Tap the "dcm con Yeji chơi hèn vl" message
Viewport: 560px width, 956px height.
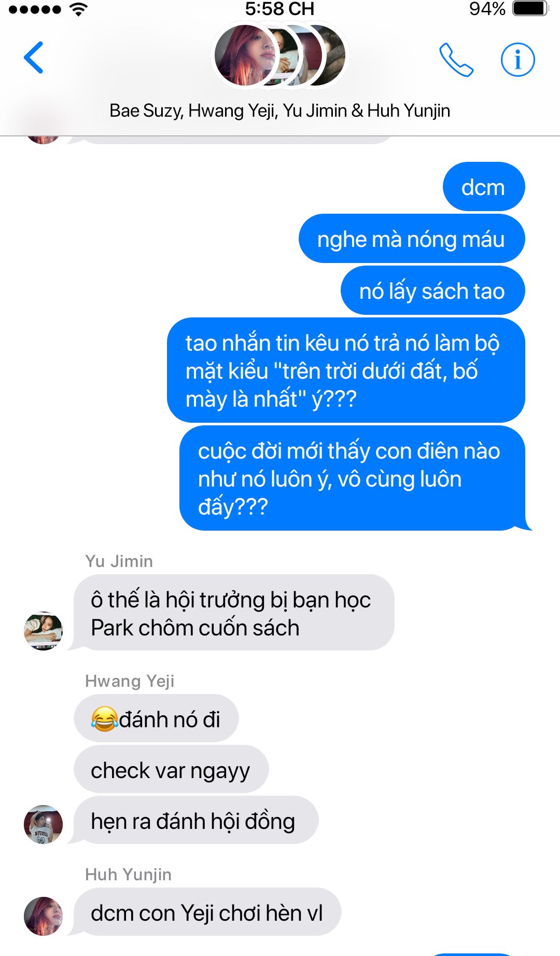tap(207, 912)
